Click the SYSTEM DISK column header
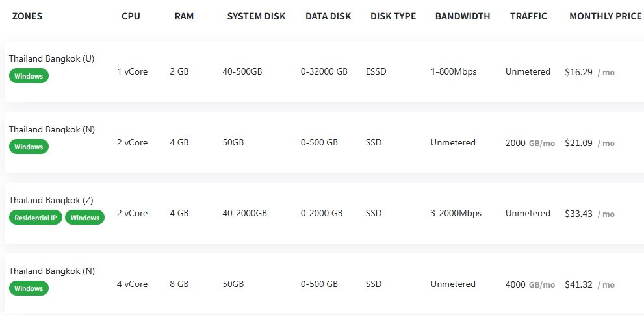This screenshot has width=644, height=315. click(256, 16)
